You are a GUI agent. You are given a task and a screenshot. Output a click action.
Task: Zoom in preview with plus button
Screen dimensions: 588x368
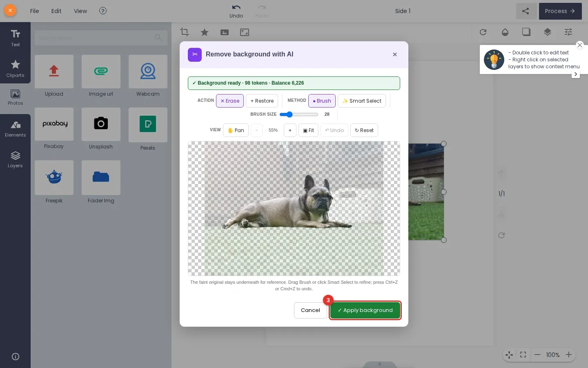[x=290, y=130]
